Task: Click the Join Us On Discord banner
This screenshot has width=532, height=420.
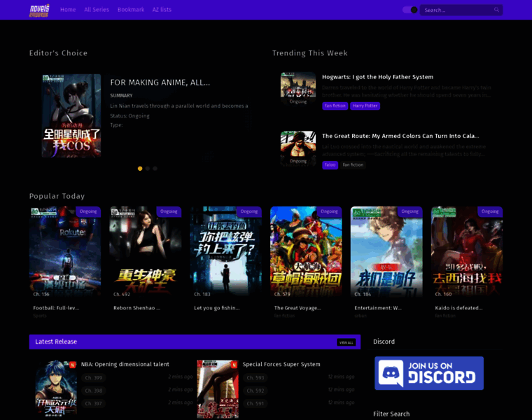Action: click(429, 373)
